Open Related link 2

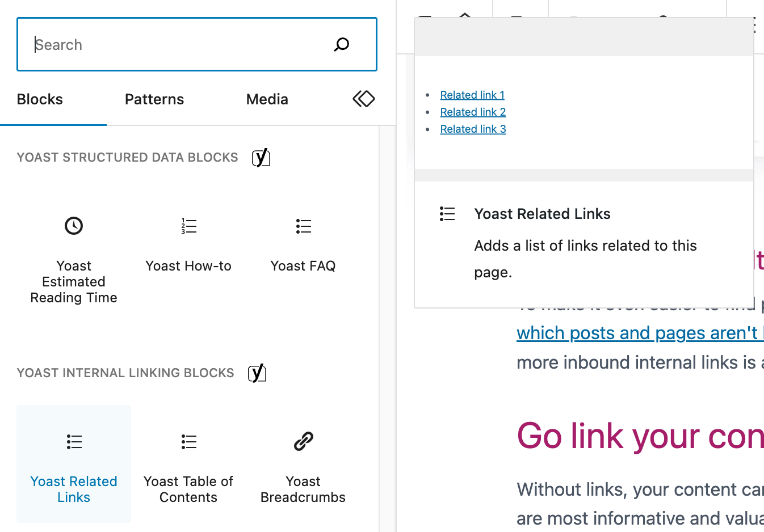473,112
